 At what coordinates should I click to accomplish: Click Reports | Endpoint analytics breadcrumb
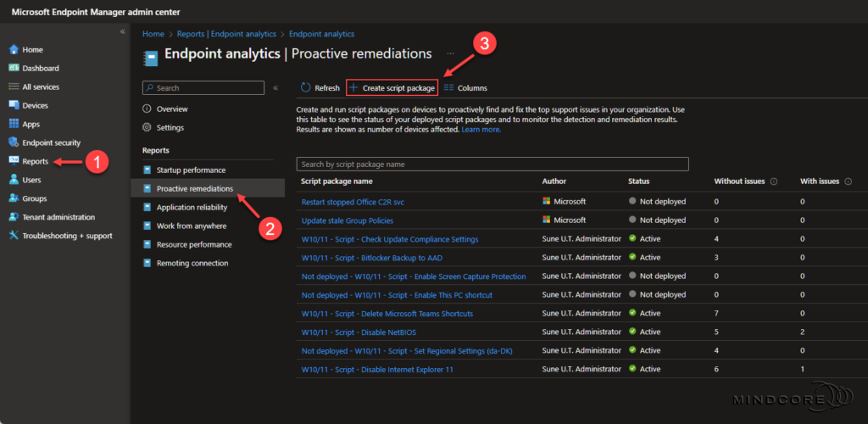point(227,34)
